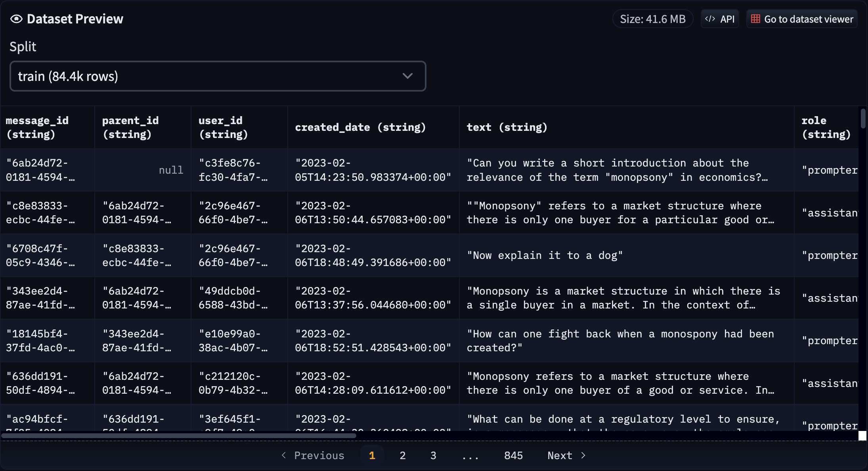The height and width of the screenshot is (471, 868).
Task: Click the API code brackets icon
Action: pyautogui.click(x=710, y=19)
